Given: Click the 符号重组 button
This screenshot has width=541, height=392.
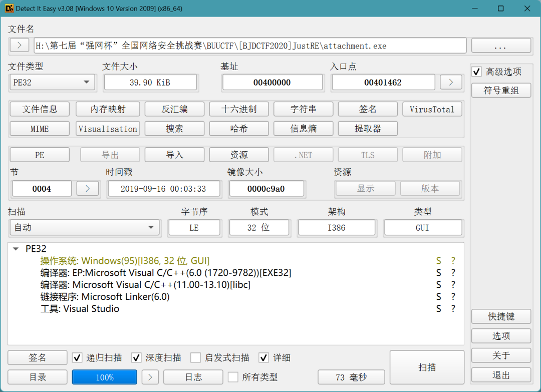Looking at the screenshot, I should click(x=501, y=90).
